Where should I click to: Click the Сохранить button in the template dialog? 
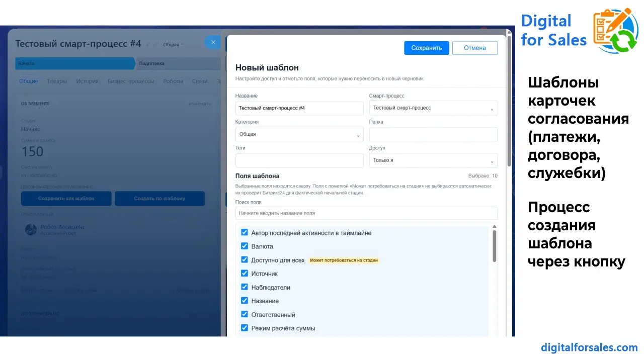pos(427,48)
